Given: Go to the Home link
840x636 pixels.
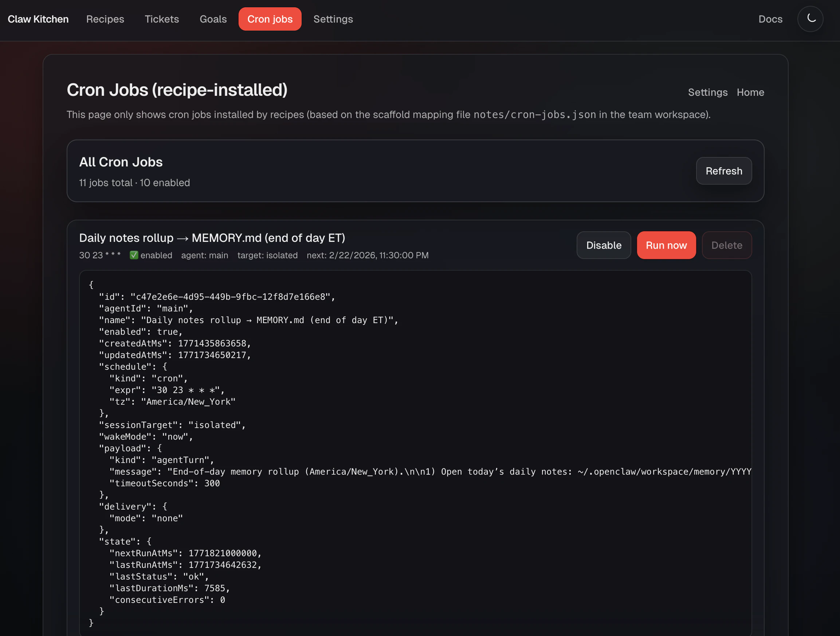Looking at the screenshot, I should tap(750, 92).
